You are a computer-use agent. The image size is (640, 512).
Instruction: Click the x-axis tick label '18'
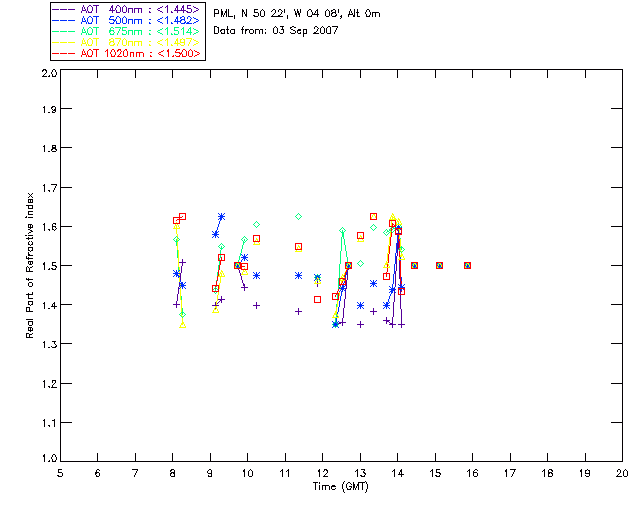click(547, 473)
